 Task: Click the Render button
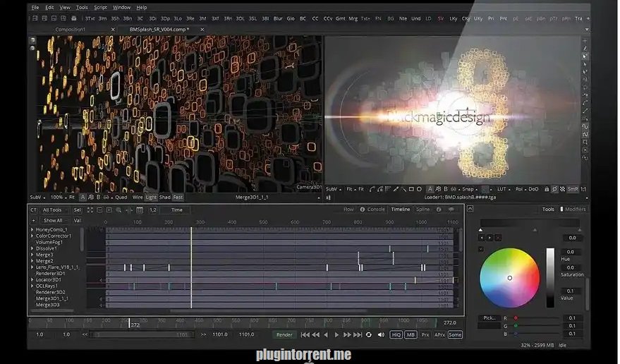pyautogui.click(x=284, y=334)
